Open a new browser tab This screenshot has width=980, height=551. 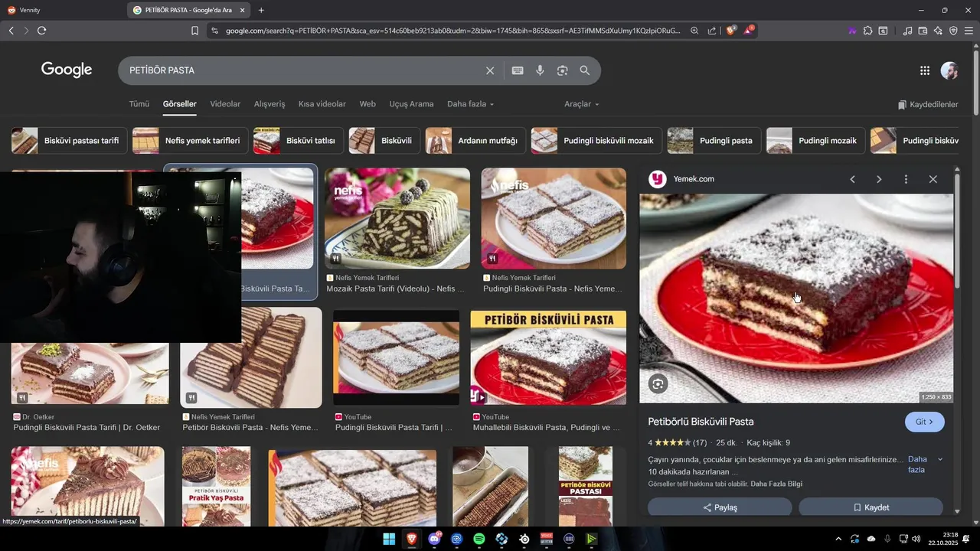(x=261, y=10)
